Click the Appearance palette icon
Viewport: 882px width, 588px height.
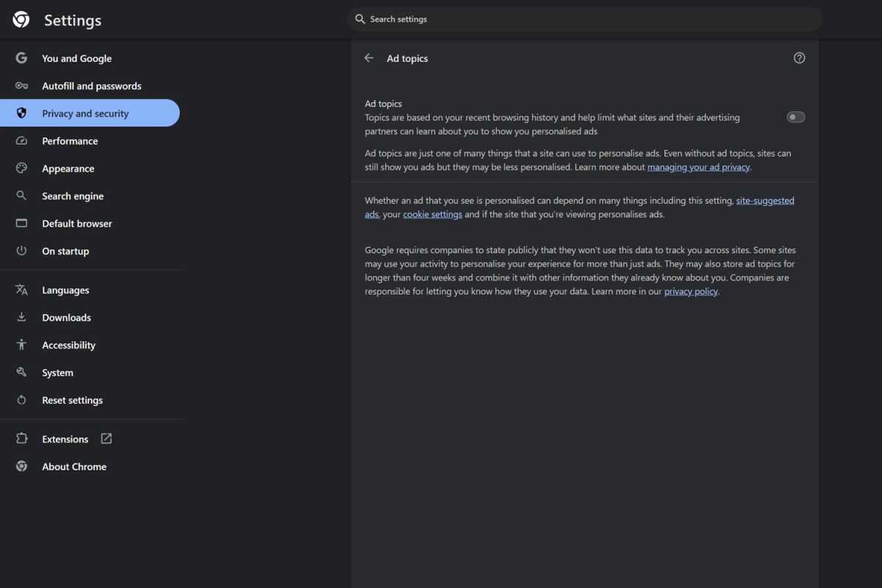[x=21, y=168]
